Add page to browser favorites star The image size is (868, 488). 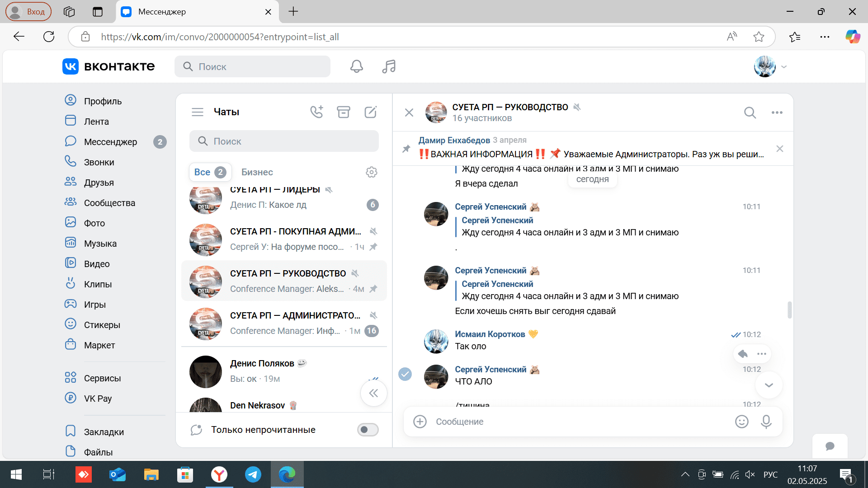coord(759,37)
